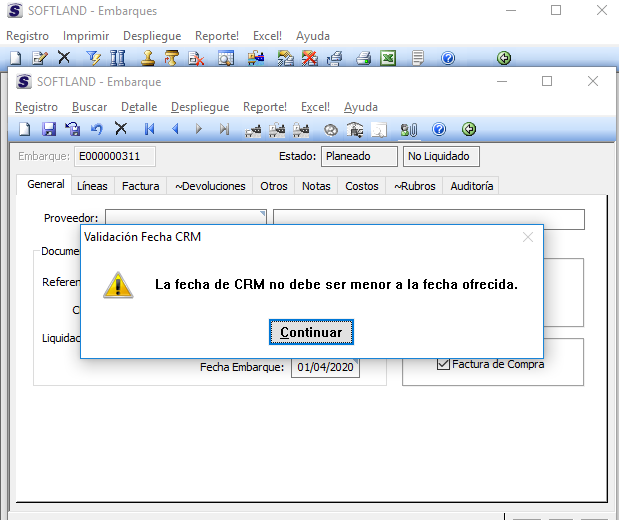The image size is (619, 520).
Task: Click the blue help icon in the Embarques toolbar
Action: pos(448,58)
